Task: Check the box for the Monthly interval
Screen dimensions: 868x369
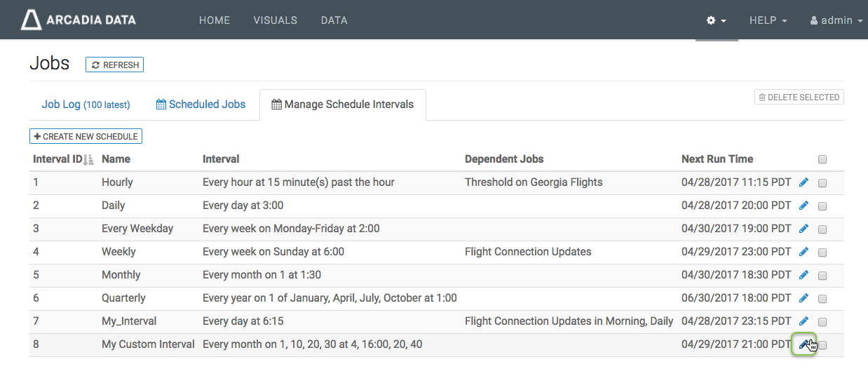Action: [x=822, y=276]
